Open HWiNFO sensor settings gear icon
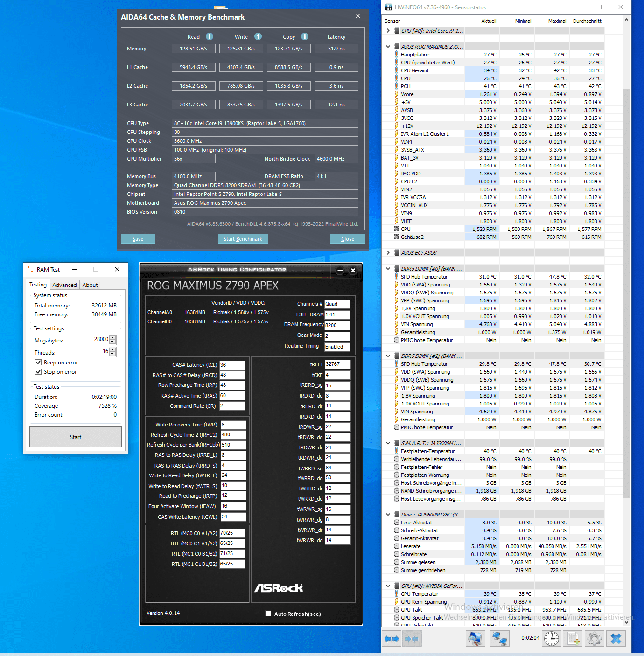644x656 pixels. 595,639
